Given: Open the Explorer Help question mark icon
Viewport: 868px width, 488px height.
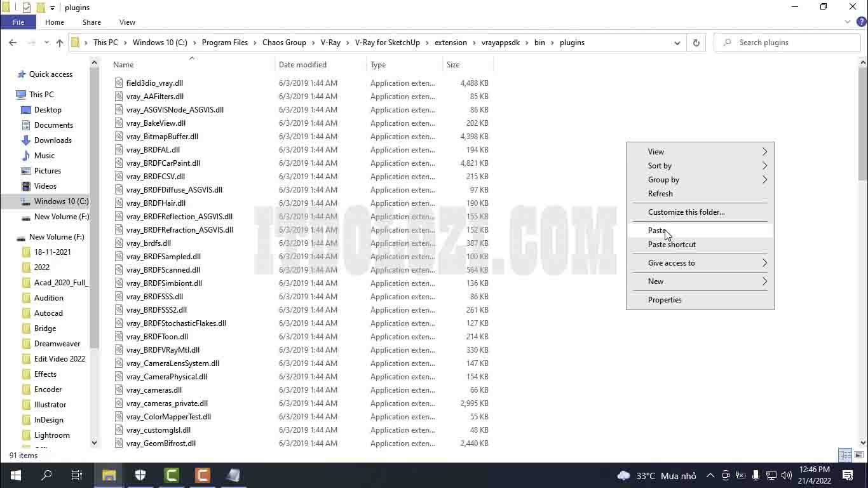Looking at the screenshot, I should 861,22.
